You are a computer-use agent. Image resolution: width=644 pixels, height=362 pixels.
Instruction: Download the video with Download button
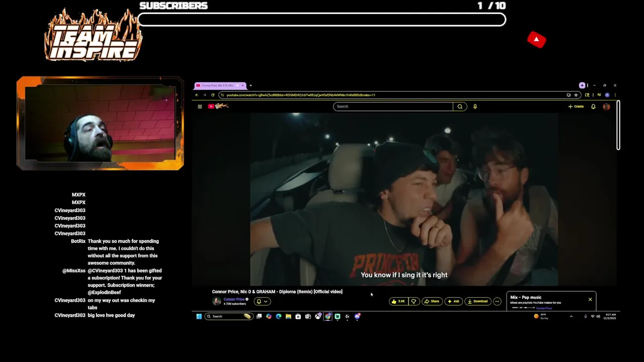point(477,301)
